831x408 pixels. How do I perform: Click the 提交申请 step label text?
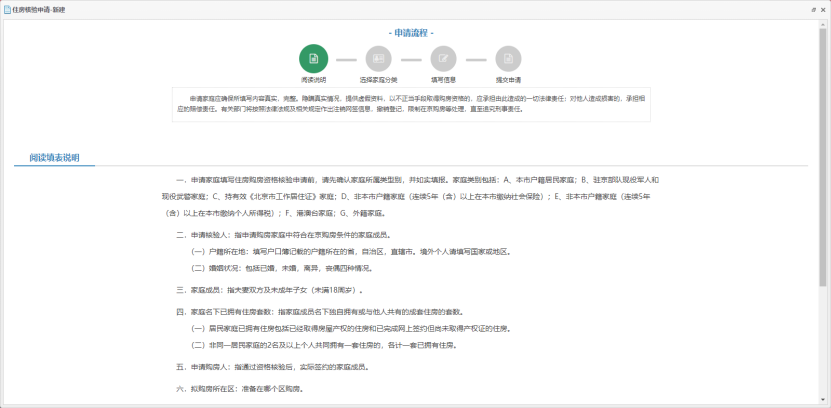508,79
